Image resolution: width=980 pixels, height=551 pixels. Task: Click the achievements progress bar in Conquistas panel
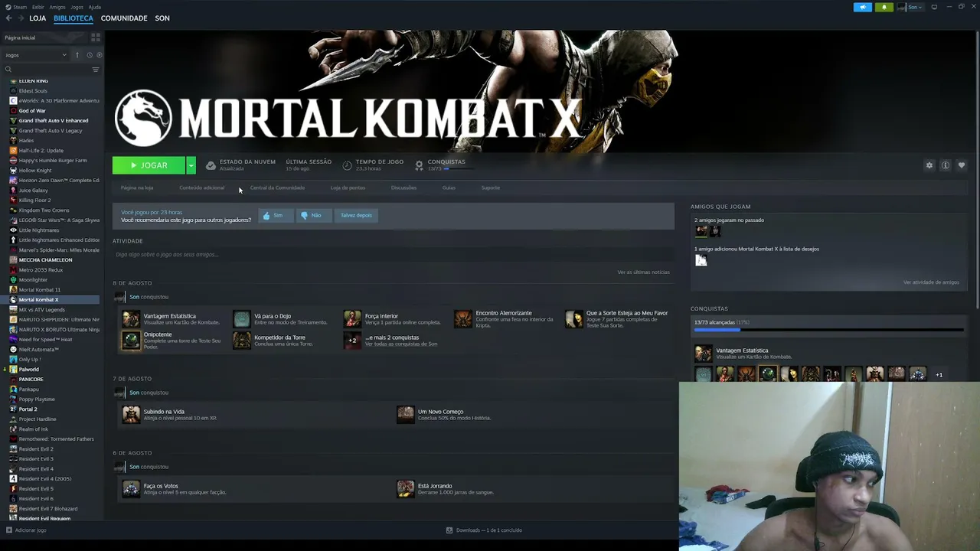829,331
